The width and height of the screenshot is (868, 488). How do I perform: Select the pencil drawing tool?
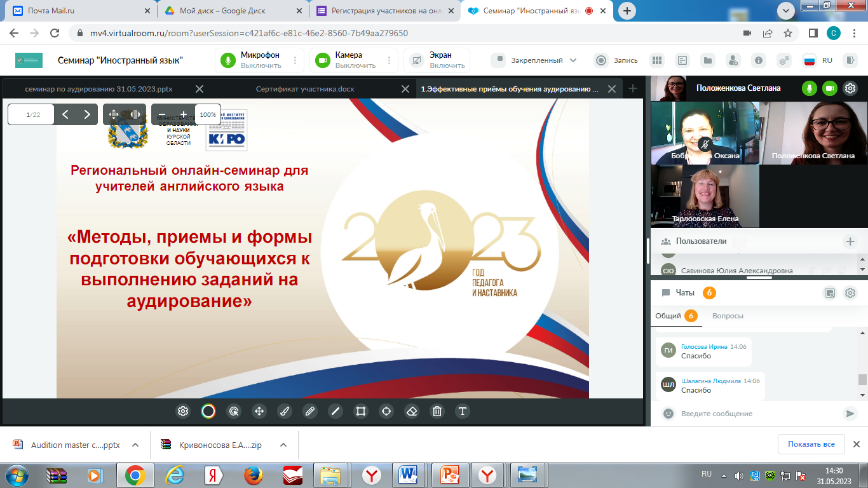pyautogui.click(x=310, y=411)
